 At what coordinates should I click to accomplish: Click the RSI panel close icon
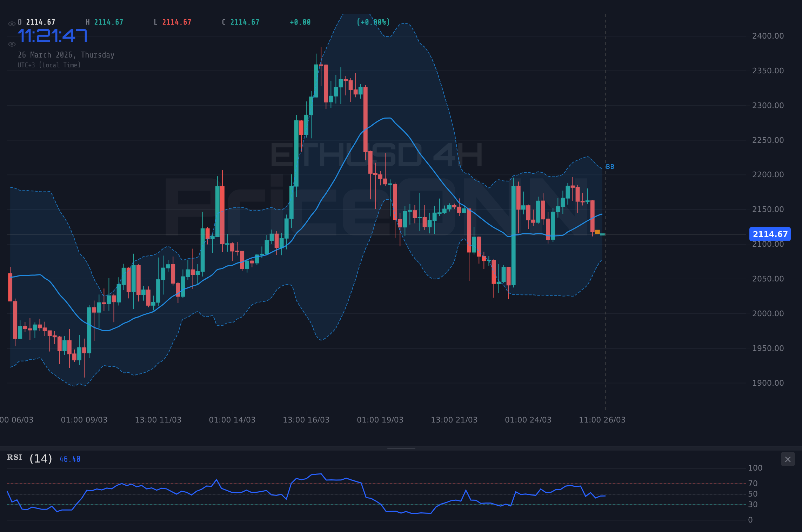(x=788, y=459)
